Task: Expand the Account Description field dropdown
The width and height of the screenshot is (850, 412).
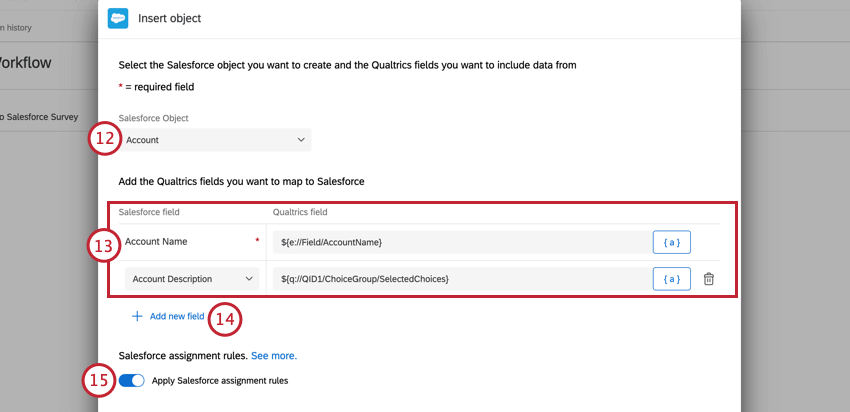Action: pos(193,279)
